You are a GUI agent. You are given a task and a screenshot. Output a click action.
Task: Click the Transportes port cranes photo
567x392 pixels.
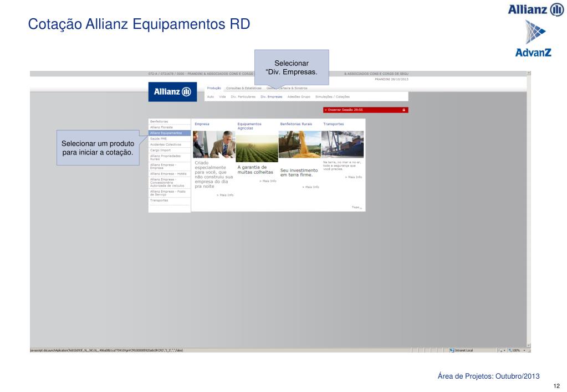coord(343,145)
